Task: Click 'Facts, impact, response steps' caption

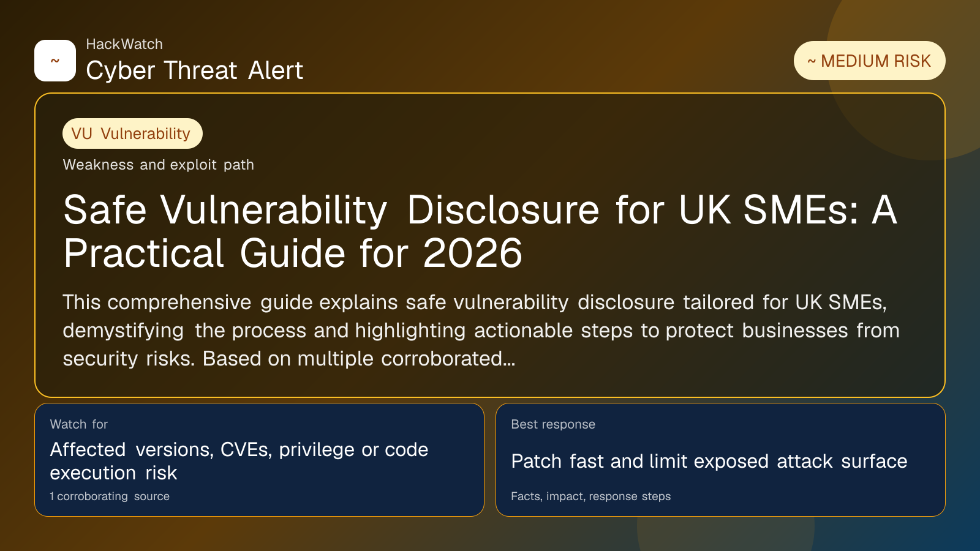Action: click(590, 497)
